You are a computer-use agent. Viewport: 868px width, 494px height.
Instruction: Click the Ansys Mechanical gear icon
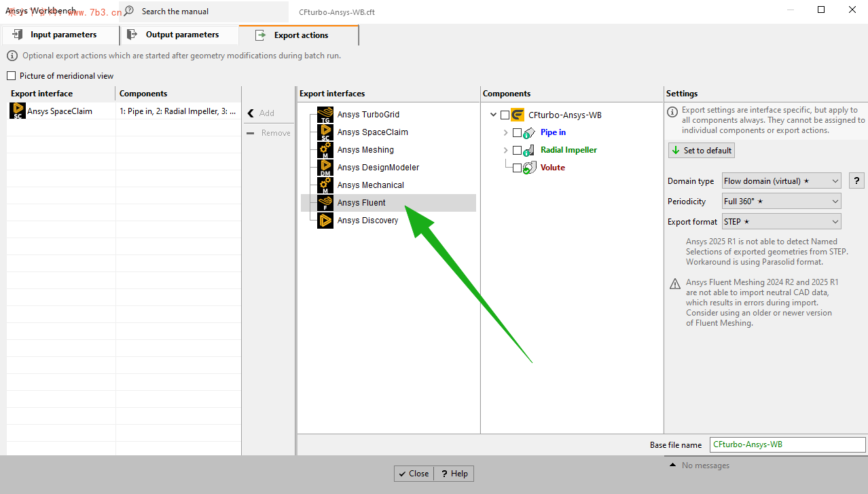click(325, 185)
